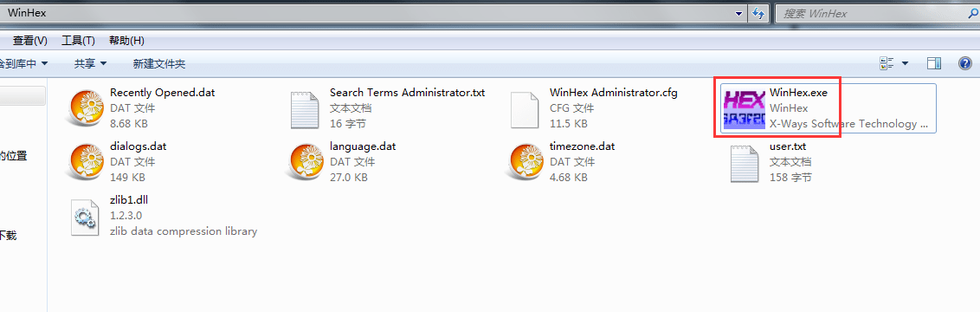This screenshot has width=980, height=312.
Task: Select the WinHex.exe application icon
Action: coord(745,108)
